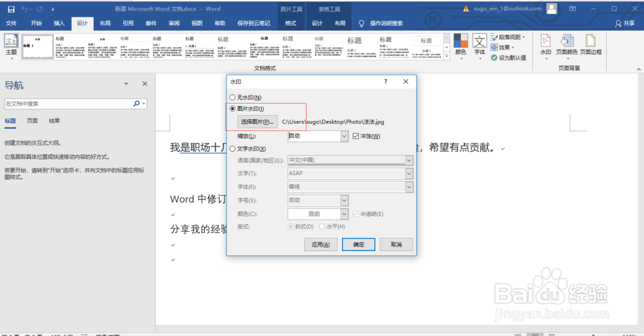
Task: Open the Font (字体) dropdown
Action: (x=409, y=187)
